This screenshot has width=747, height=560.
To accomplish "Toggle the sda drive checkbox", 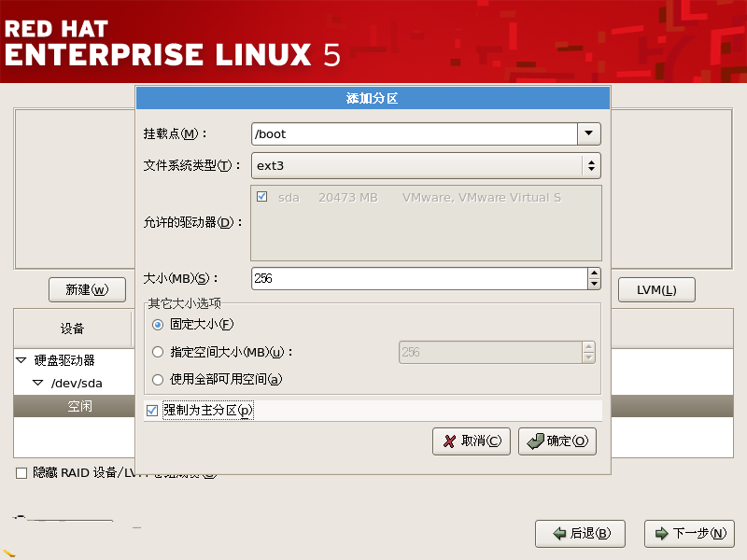I will coord(262,197).
